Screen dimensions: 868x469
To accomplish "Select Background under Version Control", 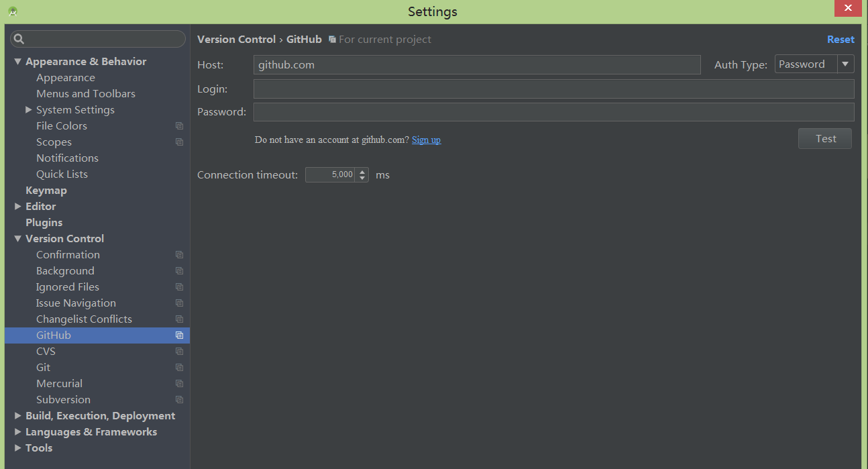I will click(x=65, y=271).
